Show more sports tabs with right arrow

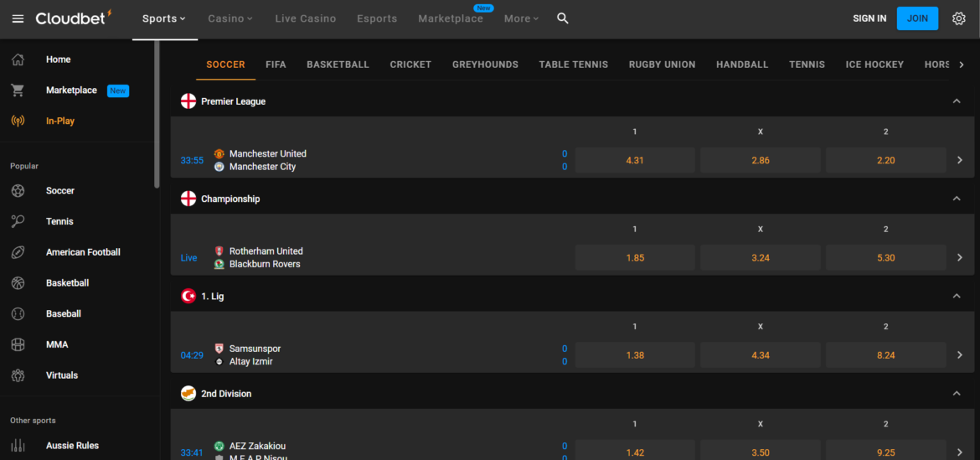point(962,65)
